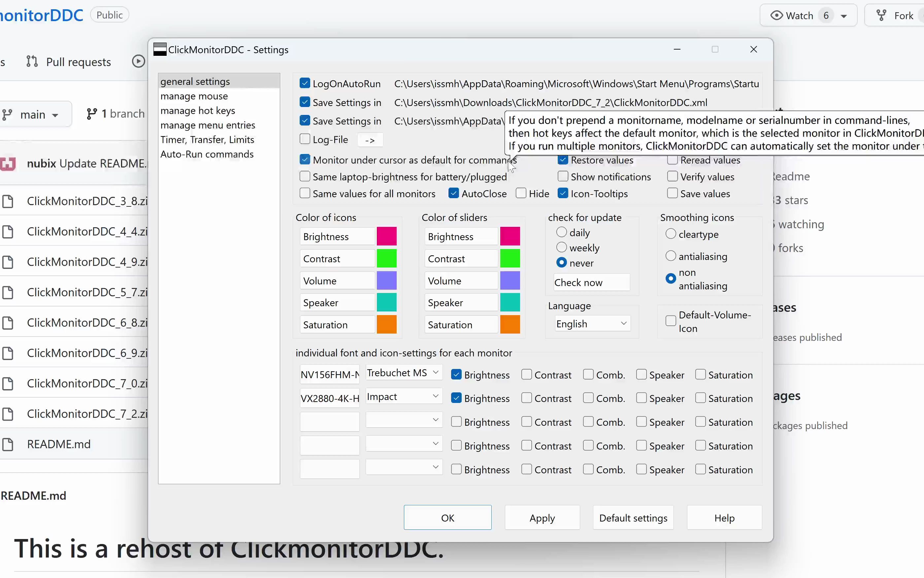
Task: Open the third monitor's empty font dropdown
Action: (x=404, y=420)
